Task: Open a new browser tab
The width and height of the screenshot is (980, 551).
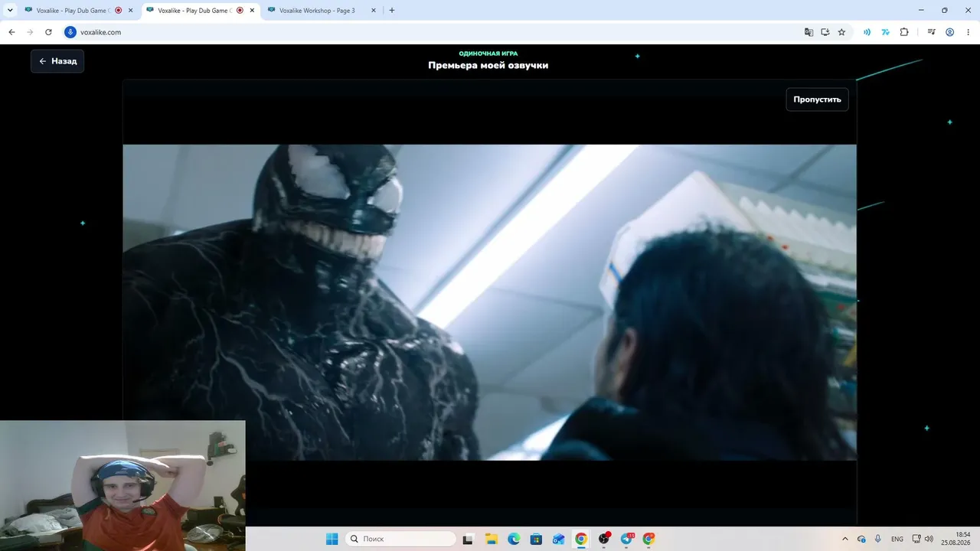Action: (x=392, y=11)
